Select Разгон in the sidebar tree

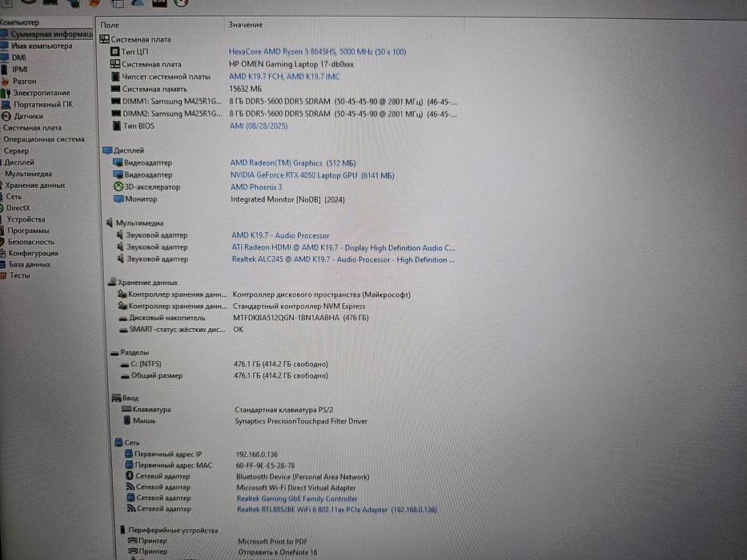tap(24, 82)
